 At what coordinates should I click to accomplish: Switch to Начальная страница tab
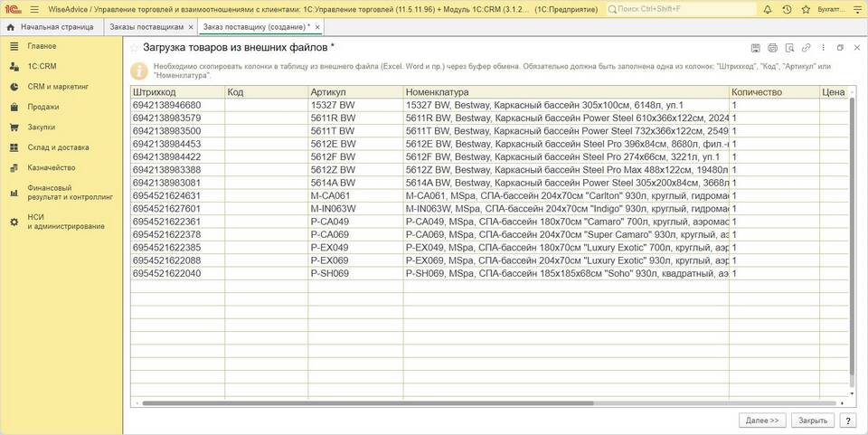coord(51,27)
